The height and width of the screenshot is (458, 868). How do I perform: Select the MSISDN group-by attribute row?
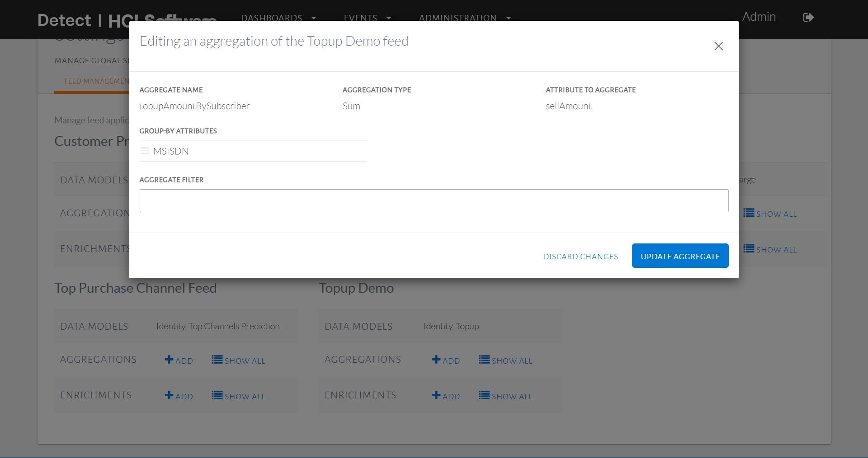pyautogui.click(x=253, y=151)
